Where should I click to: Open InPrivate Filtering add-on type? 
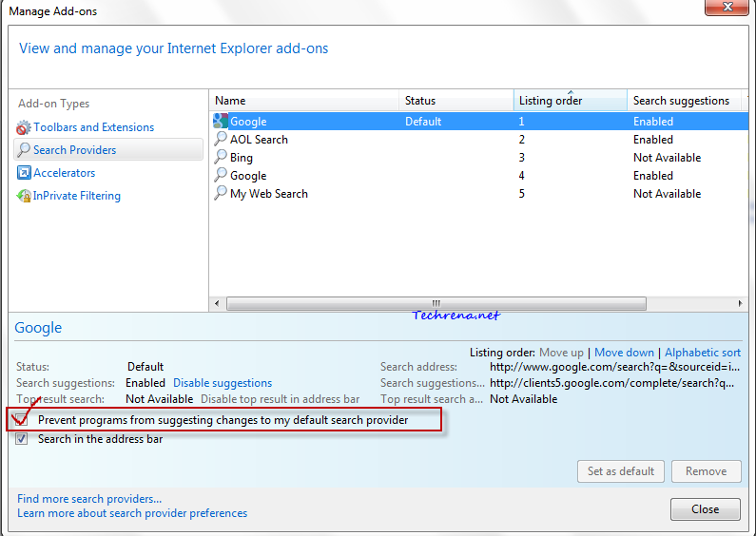point(77,196)
